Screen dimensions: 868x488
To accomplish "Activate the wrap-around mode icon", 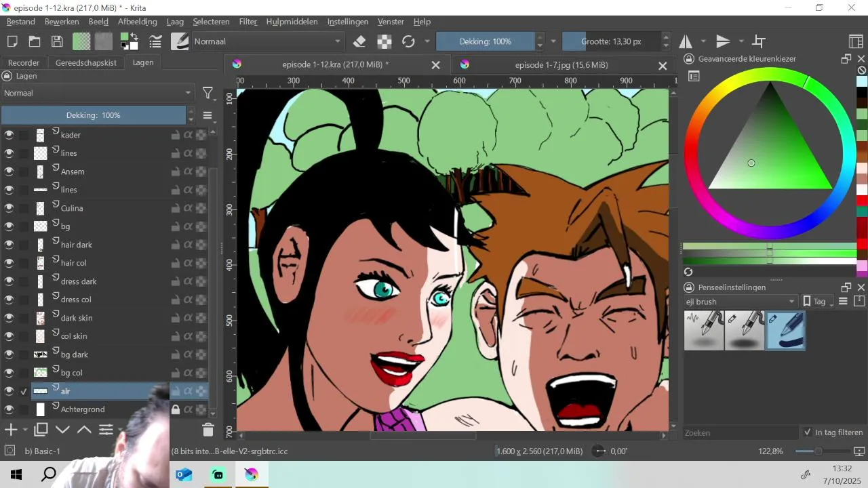I will pyautogui.click(x=759, y=41).
